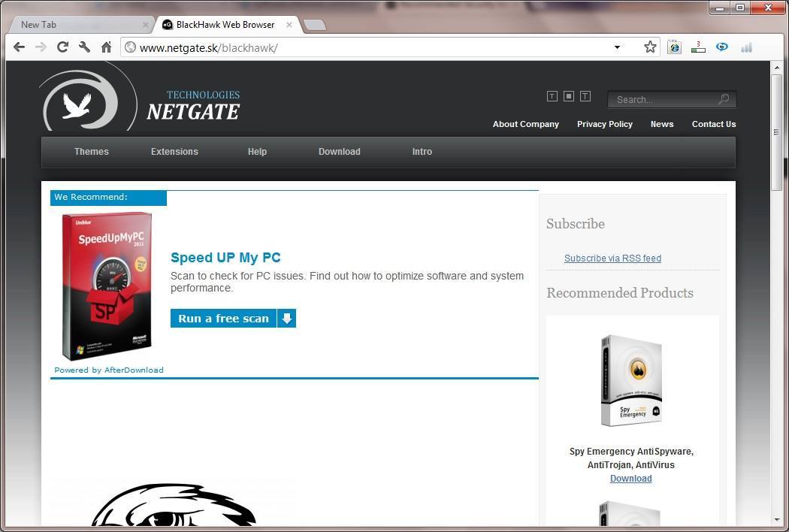This screenshot has width=789, height=532.
Task: Go back to the previous page
Action: click(19, 47)
